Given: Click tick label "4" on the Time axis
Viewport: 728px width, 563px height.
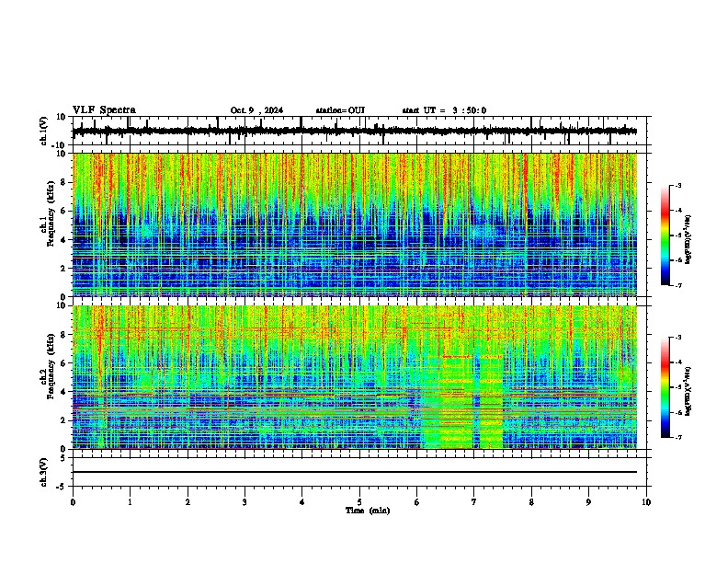Looking at the screenshot, I should coord(302,502).
